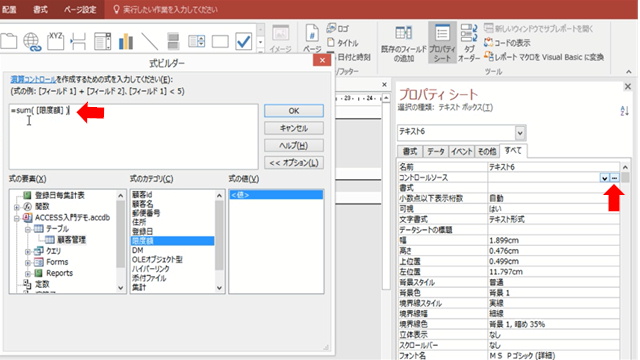Open コントロールソース dropdown arrow
Image resolution: width=640 pixels, height=360 pixels.
604,178
